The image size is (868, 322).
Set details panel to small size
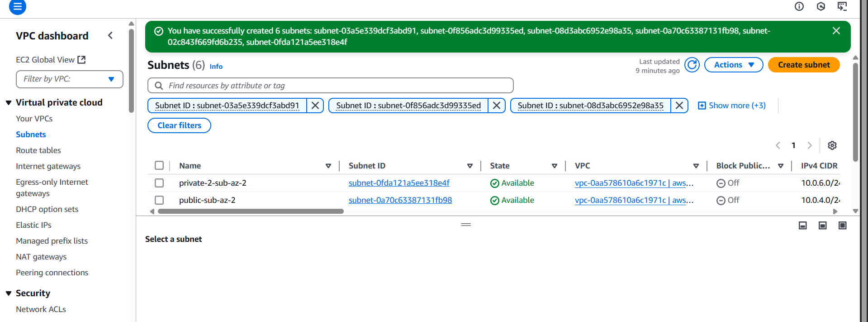(803, 226)
